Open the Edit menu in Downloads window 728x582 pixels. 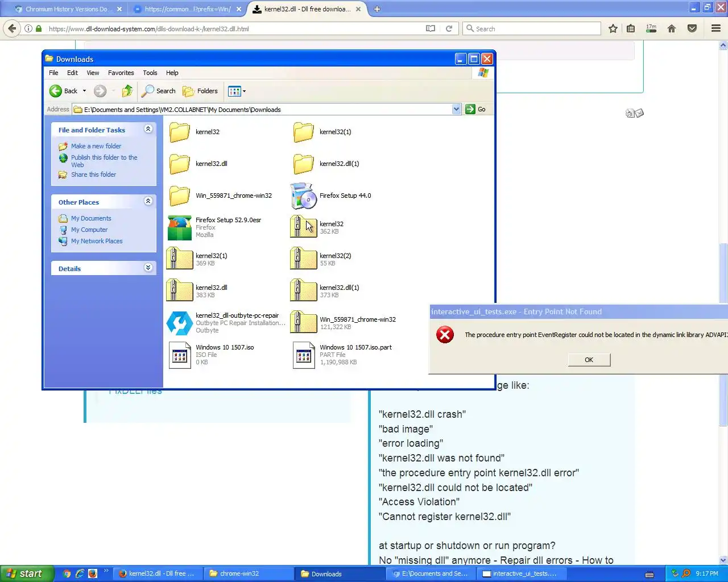click(72, 73)
